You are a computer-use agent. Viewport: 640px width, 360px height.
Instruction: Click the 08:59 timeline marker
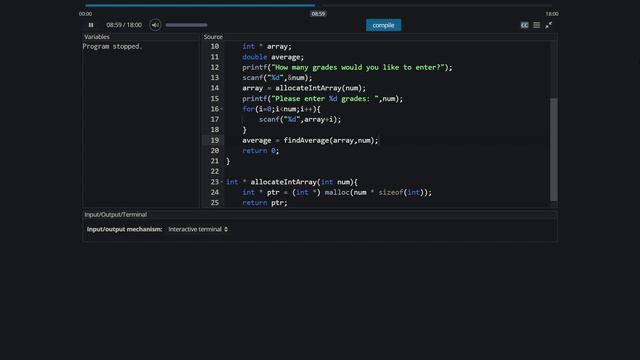(x=318, y=14)
